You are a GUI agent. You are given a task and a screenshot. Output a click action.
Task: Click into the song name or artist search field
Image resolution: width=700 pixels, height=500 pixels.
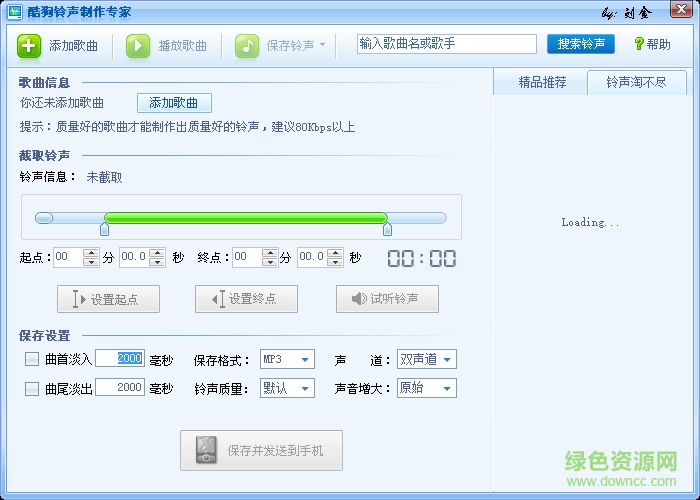tap(446, 44)
